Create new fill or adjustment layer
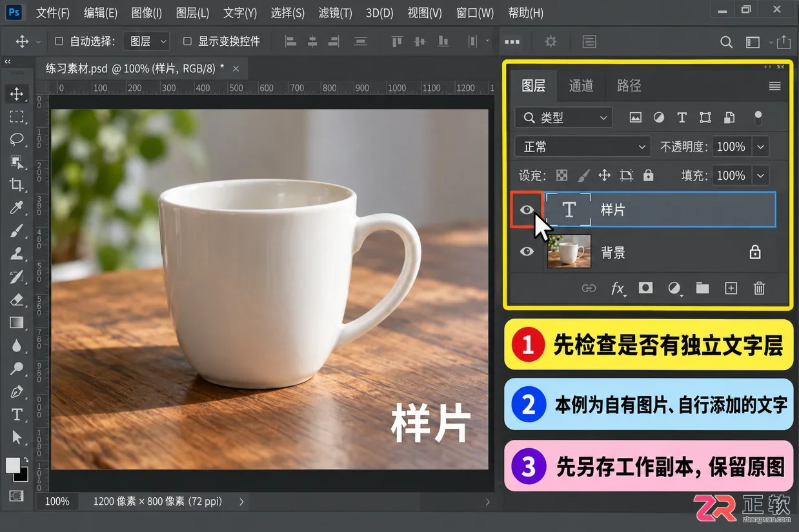 pos(674,289)
